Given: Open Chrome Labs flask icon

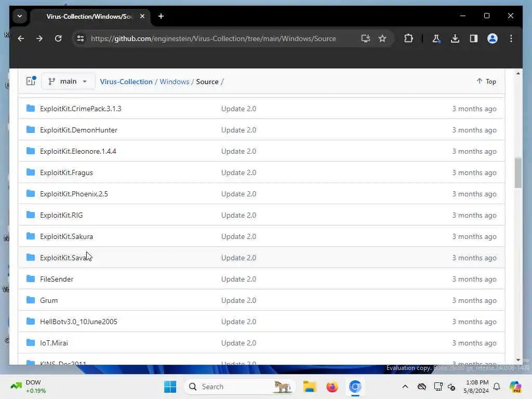Looking at the screenshot, I should pyautogui.click(x=436, y=38).
